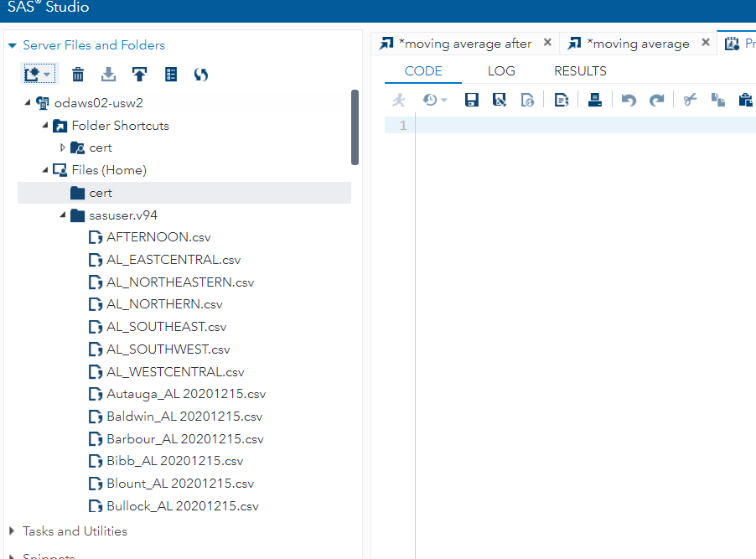Image resolution: width=756 pixels, height=559 pixels.
Task: Switch to the LOG tab
Action: [x=501, y=71]
